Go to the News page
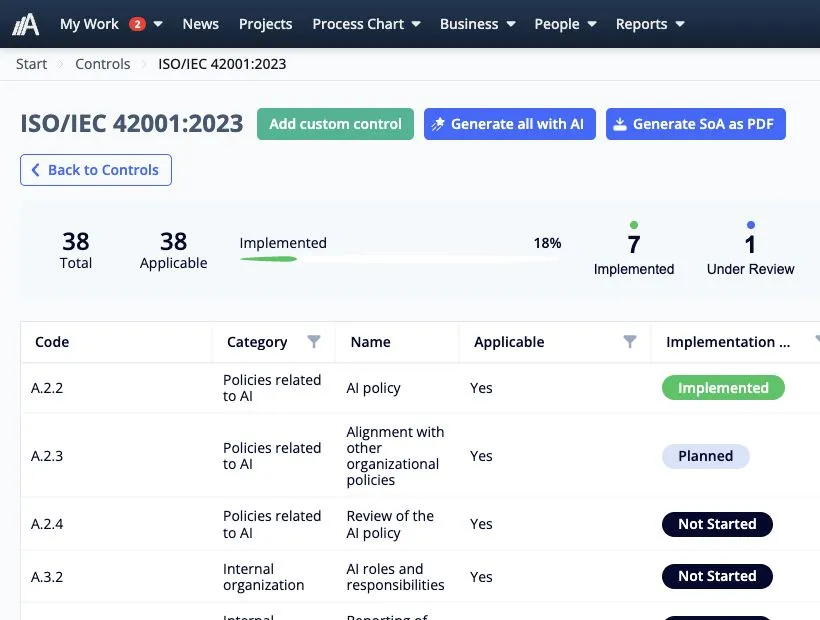 click(200, 24)
